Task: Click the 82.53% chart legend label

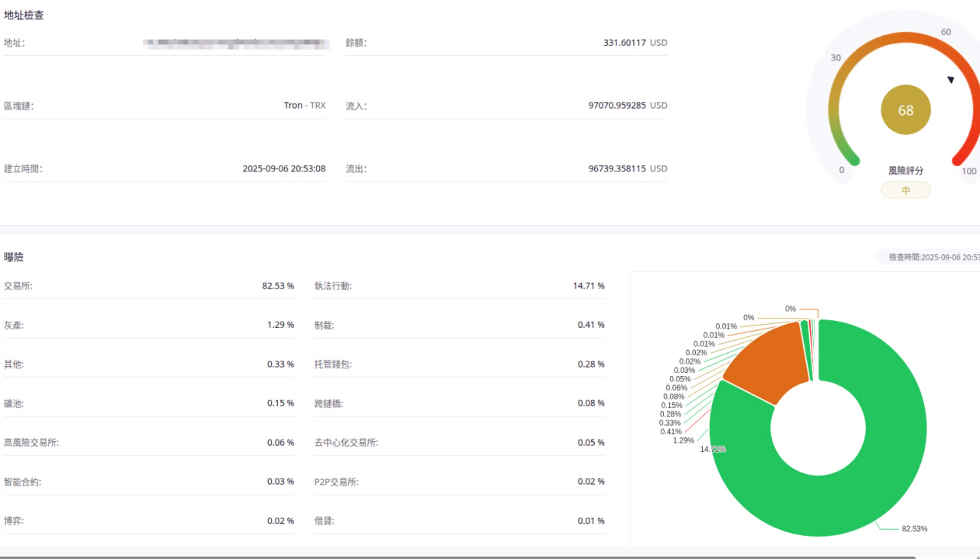Action: [x=914, y=529]
